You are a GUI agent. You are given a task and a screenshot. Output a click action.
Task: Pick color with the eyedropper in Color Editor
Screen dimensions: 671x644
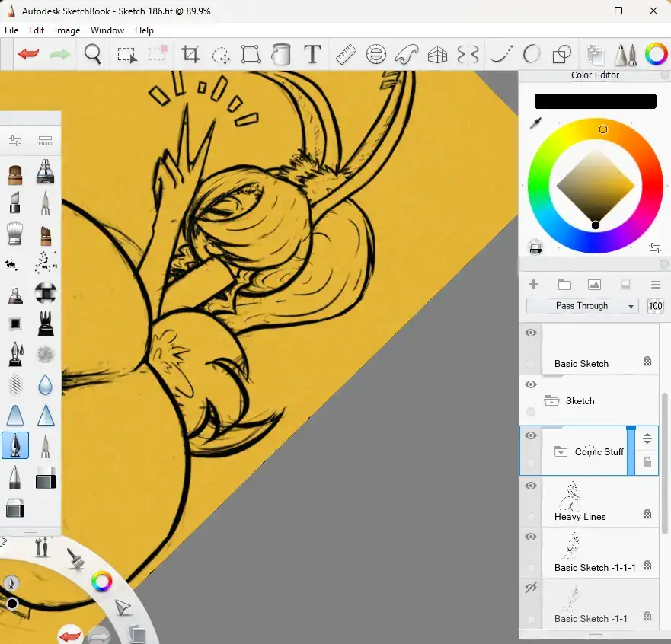(535, 123)
